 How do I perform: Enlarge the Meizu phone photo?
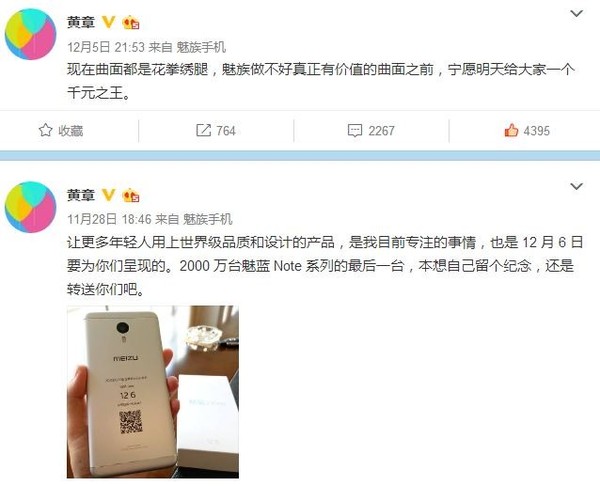(x=153, y=391)
